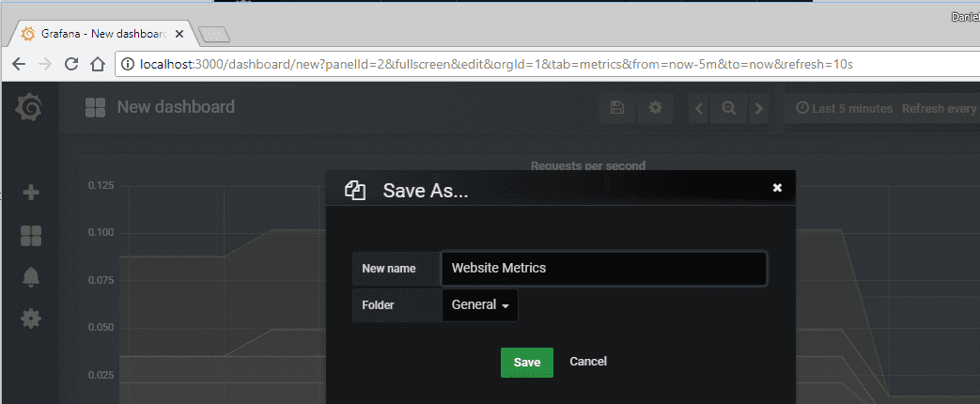Cancel the Save As dialog
The image size is (980, 404).
588,362
